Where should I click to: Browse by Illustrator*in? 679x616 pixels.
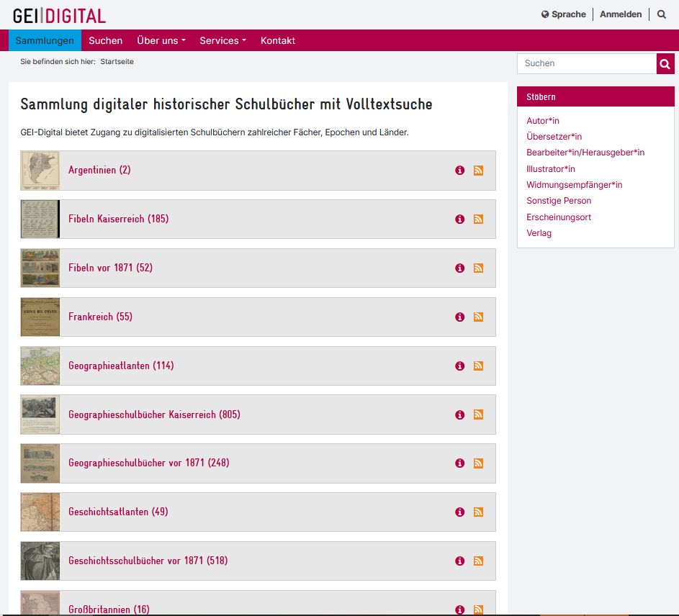[x=550, y=169]
